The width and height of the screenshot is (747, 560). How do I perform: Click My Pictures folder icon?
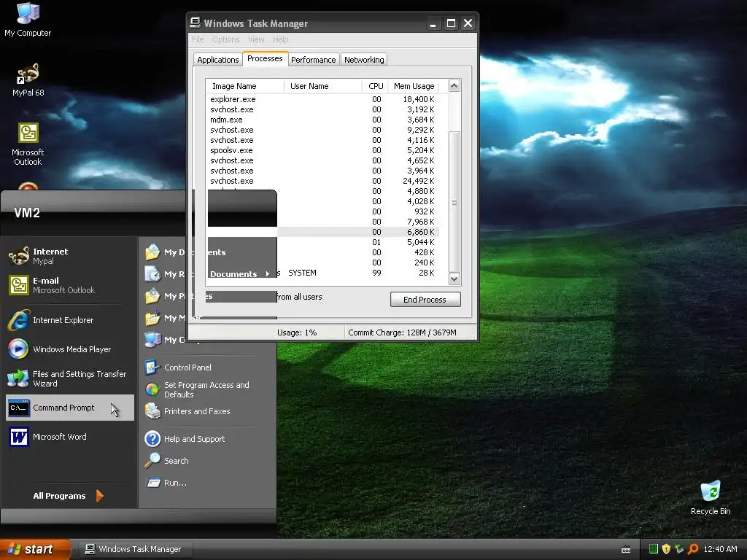tap(152, 296)
